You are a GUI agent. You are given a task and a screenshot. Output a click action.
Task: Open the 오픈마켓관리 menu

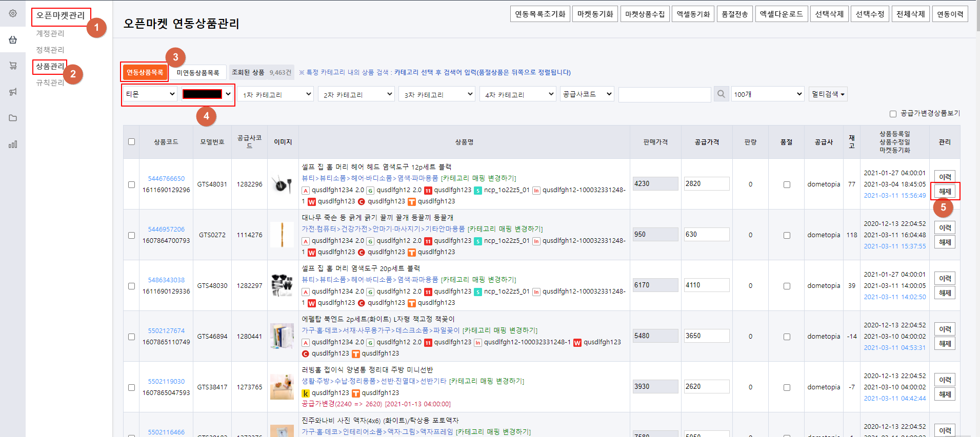click(x=61, y=16)
